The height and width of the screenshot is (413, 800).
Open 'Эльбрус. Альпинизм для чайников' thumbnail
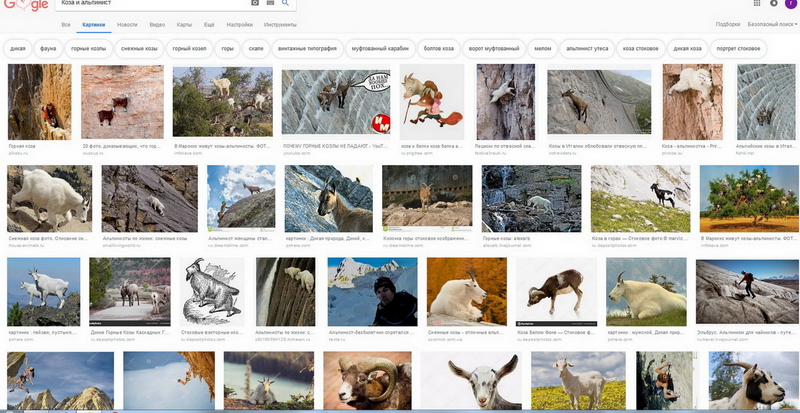tap(747, 291)
